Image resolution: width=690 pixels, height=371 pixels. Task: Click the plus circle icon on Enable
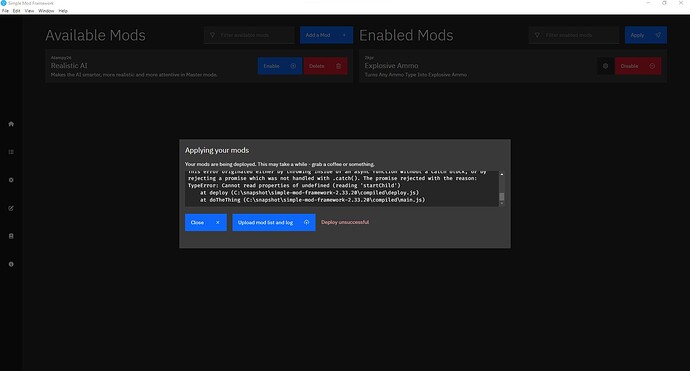[x=293, y=66]
